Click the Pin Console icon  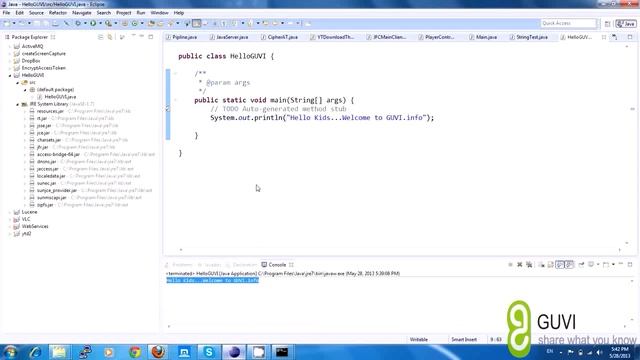tap(582, 264)
